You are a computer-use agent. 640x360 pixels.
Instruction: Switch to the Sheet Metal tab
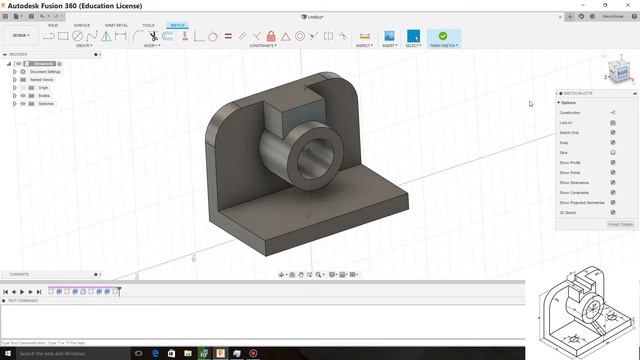tap(116, 25)
